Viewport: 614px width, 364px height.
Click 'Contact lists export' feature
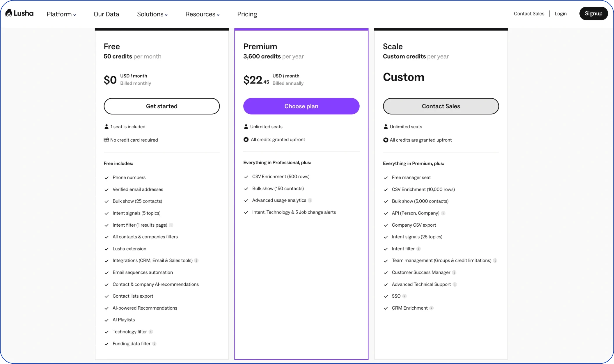coord(133,296)
